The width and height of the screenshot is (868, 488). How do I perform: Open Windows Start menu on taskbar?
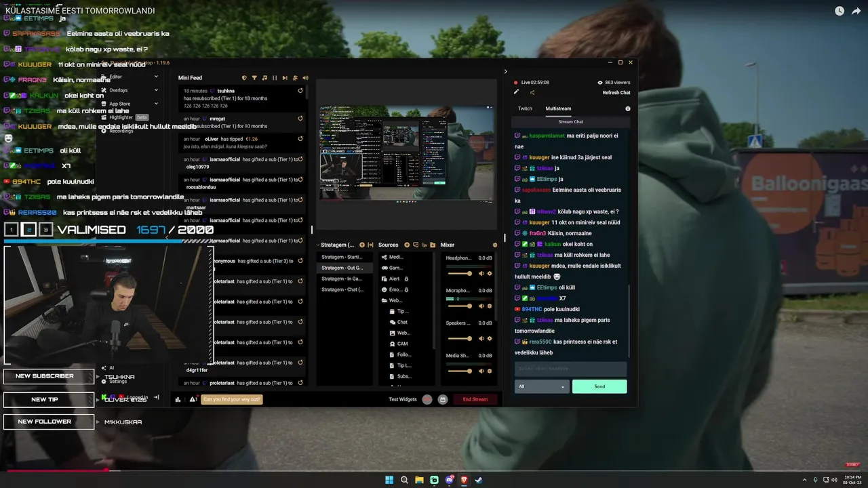click(x=389, y=480)
